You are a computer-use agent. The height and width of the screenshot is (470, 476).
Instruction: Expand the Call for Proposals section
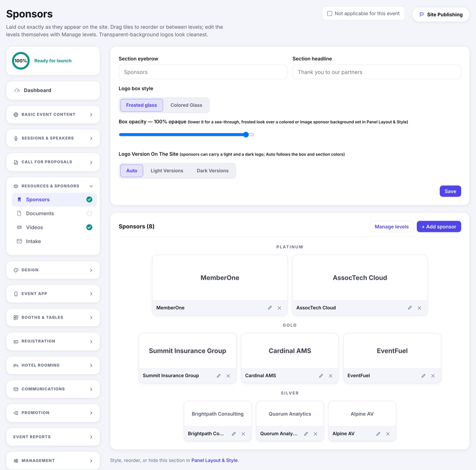click(x=53, y=162)
